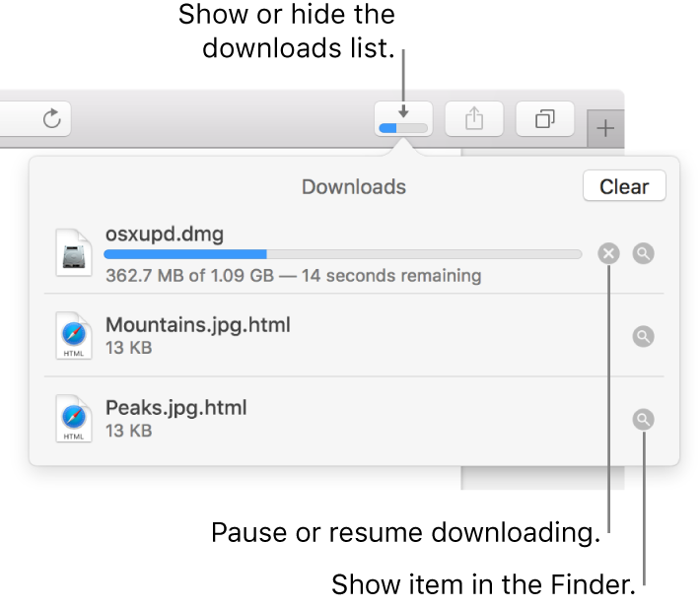This screenshot has width=700, height=608.
Task: Select the osxupd.dmg file name
Action: [165, 235]
